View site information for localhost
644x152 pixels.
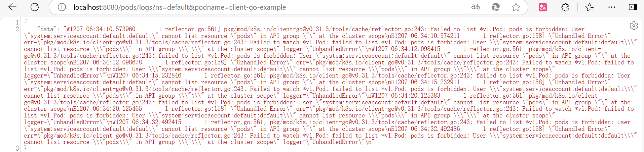(62, 7)
